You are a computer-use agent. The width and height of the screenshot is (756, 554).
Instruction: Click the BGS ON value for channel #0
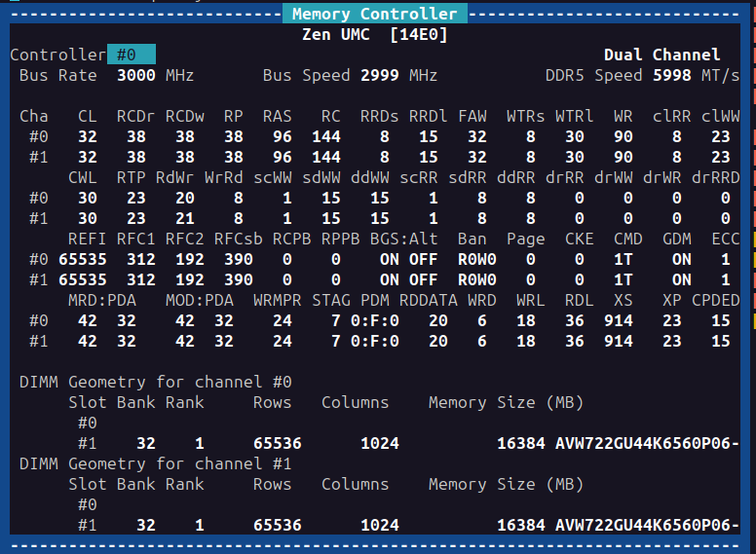click(389, 260)
